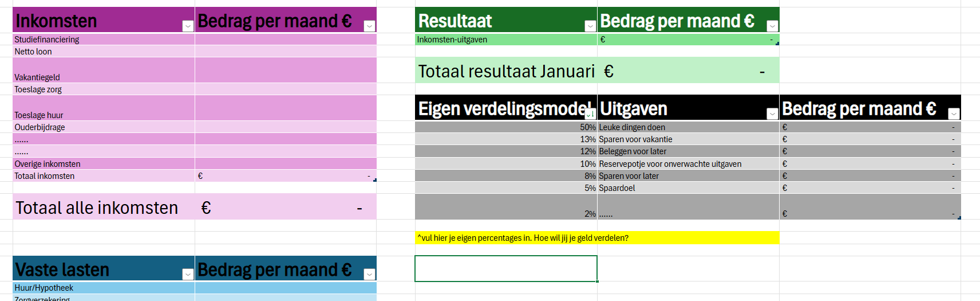Open filter dropdown beside Vaste lasten Bedrag per maand
Screen dimensions: 980x301
pyautogui.click(x=369, y=274)
